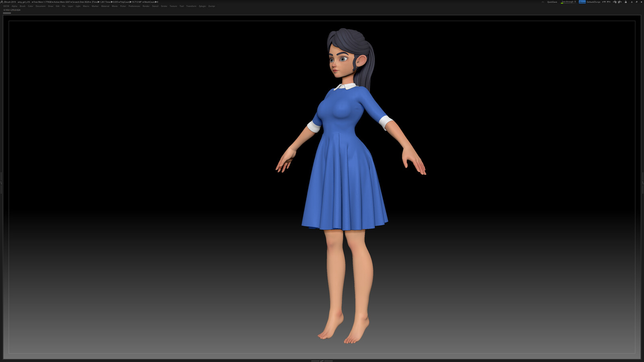Viewport: 644px width, 362px height.
Task: Open the Texture menu
Action: click(173, 6)
